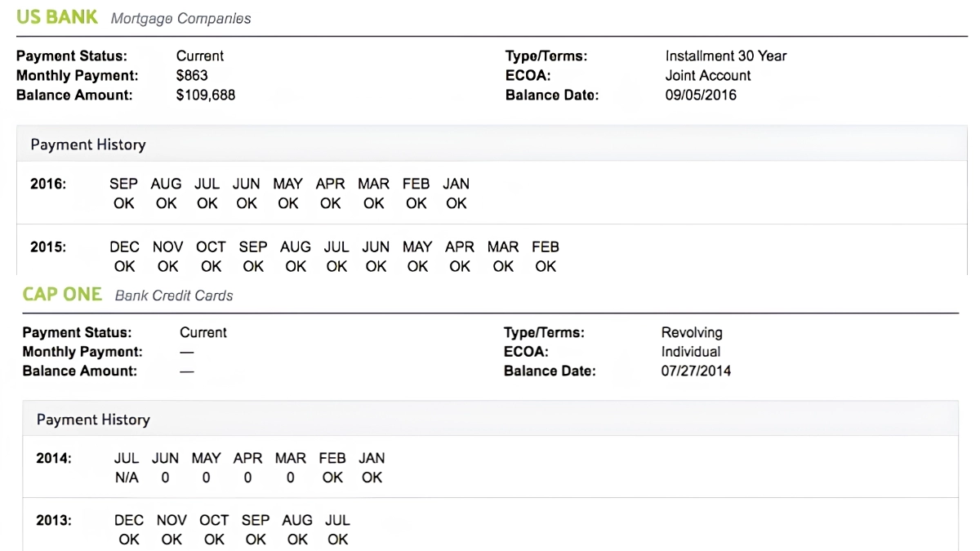Select the 2014 payment history row label
The image size is (980, 551).
(54, 459)
